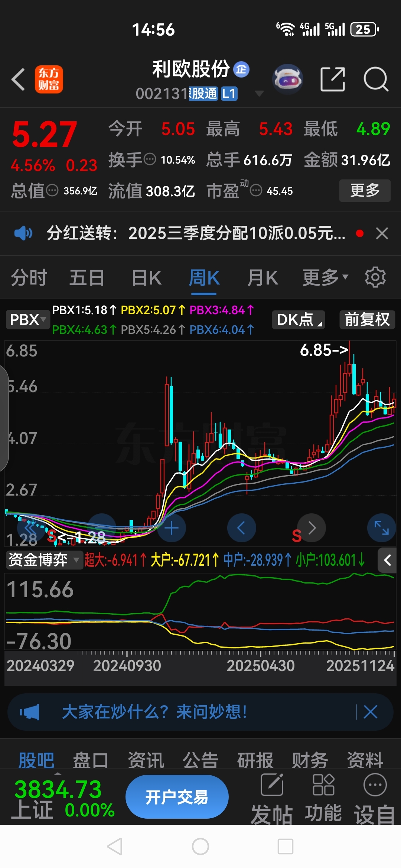
Task: Switch to the 日K tab
Action: pos(146,278)
